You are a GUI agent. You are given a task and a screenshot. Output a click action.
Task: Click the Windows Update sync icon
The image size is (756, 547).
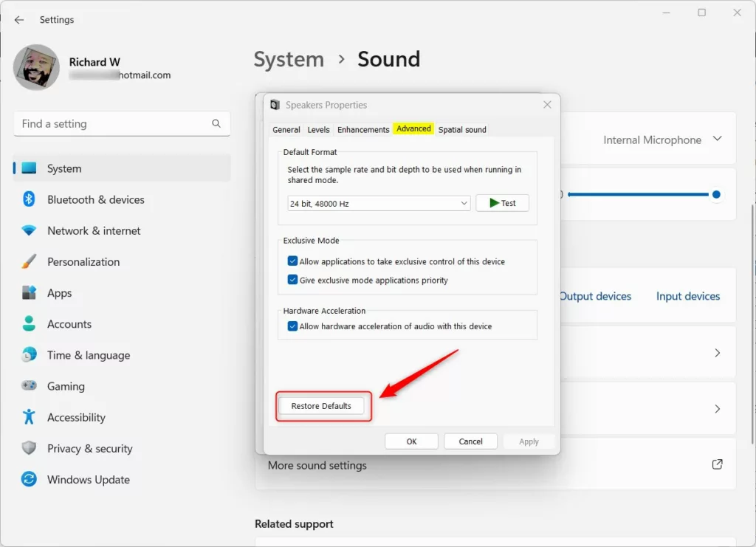click(x=29, y=479)
